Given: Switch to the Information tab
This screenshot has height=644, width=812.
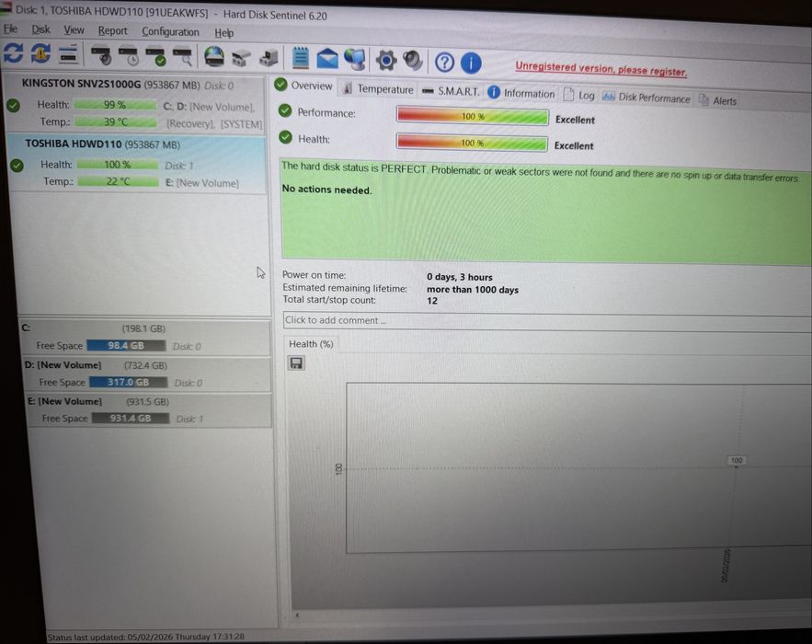Looking at the screenshot, I should tap(521, 93).
